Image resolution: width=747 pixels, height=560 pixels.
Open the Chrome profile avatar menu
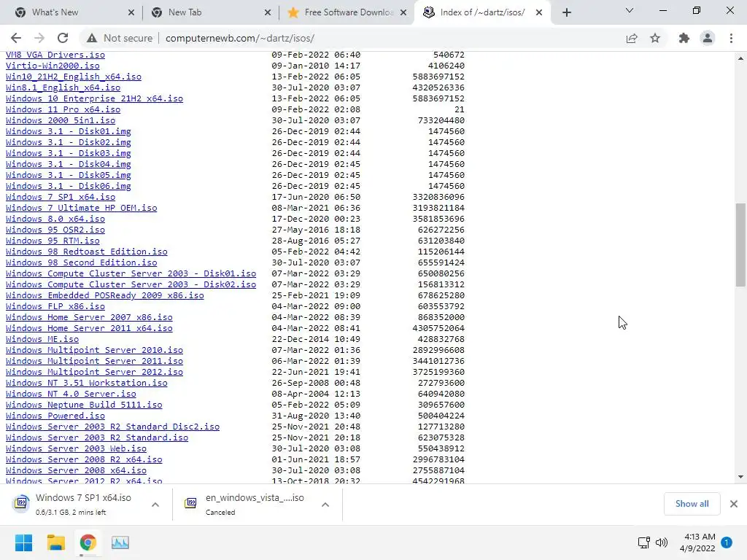click(x=708, y=38)
